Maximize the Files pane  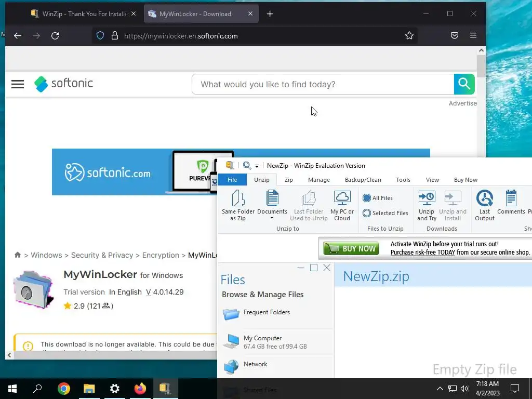click(314, 268)
